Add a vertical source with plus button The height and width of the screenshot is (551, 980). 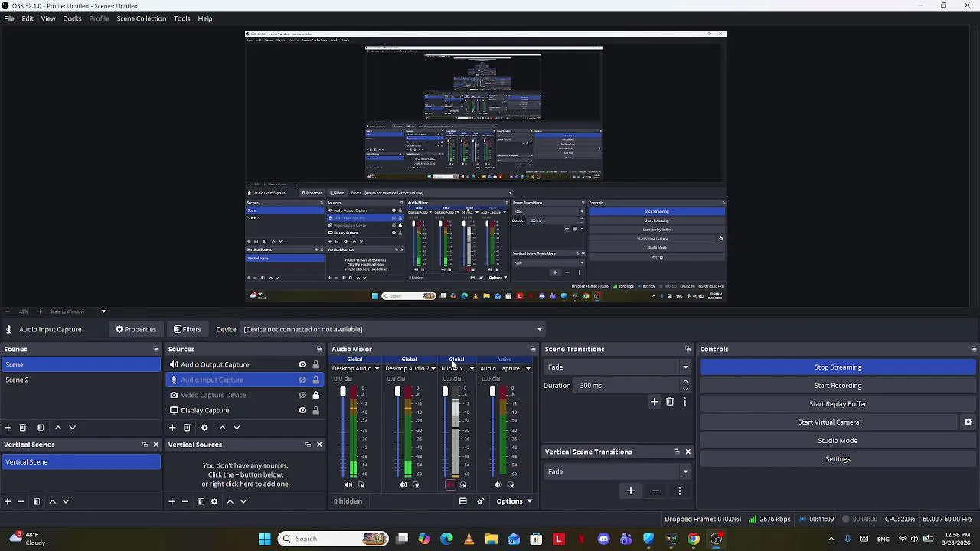click(172, 501)
